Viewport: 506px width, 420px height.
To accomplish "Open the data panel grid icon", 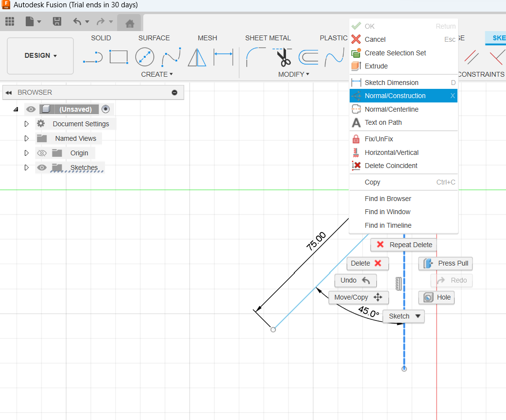I will pyautogui.click(x=10, y=22).
